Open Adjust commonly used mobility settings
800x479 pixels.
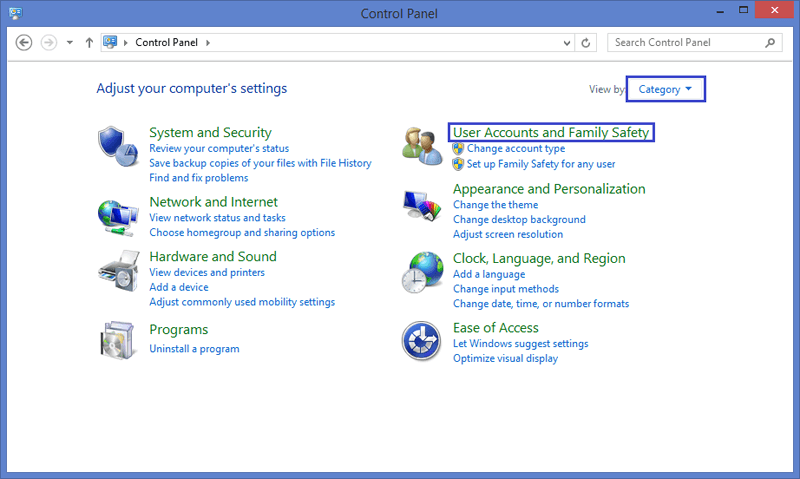[x=242, y=302]
